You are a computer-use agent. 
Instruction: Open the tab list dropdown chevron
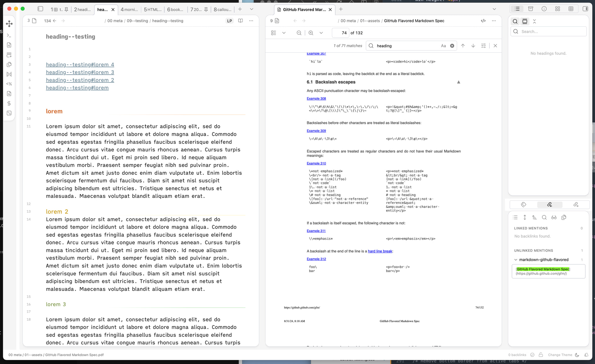coord(251,9)
